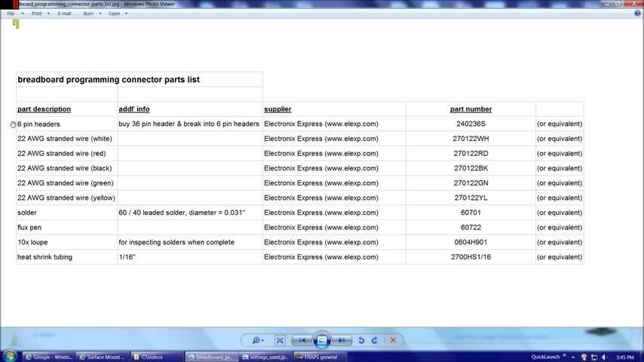Viewport: 644px width, 362px height.
Task: Click the 'part description' column header
Action: click(x=44, y=109)
